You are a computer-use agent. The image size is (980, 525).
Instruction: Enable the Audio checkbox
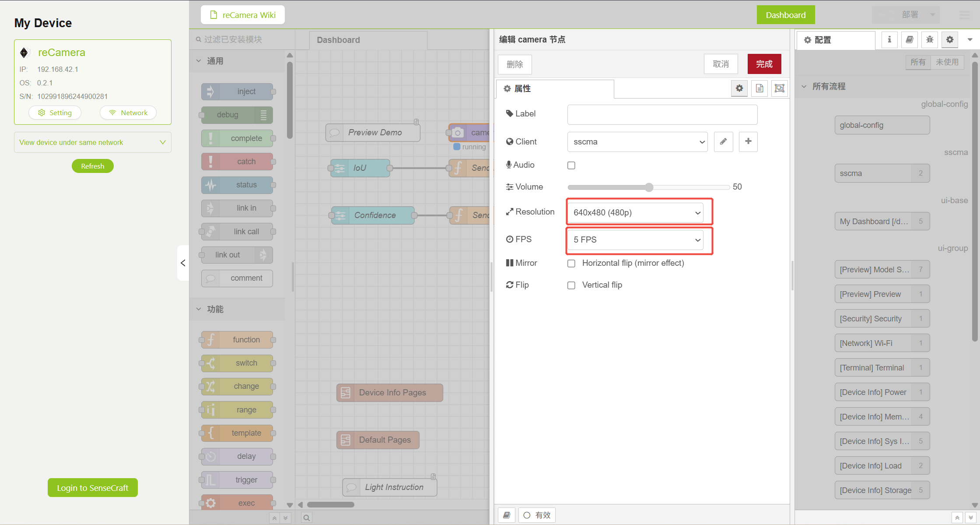pos(571,166)
